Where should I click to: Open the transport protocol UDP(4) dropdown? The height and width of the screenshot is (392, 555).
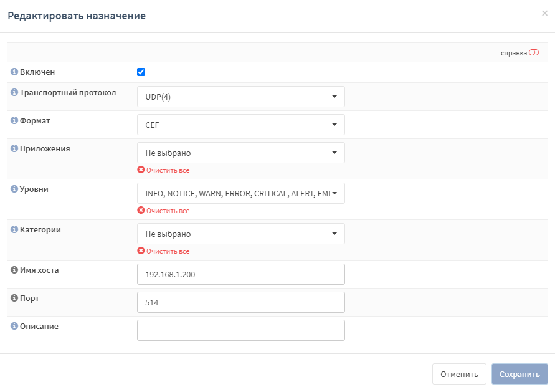click(x=240, y=97)
